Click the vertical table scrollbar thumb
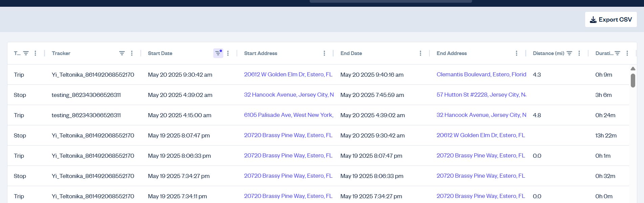The height and width of the screenshot is (203, 644). (x=633, y=81)
